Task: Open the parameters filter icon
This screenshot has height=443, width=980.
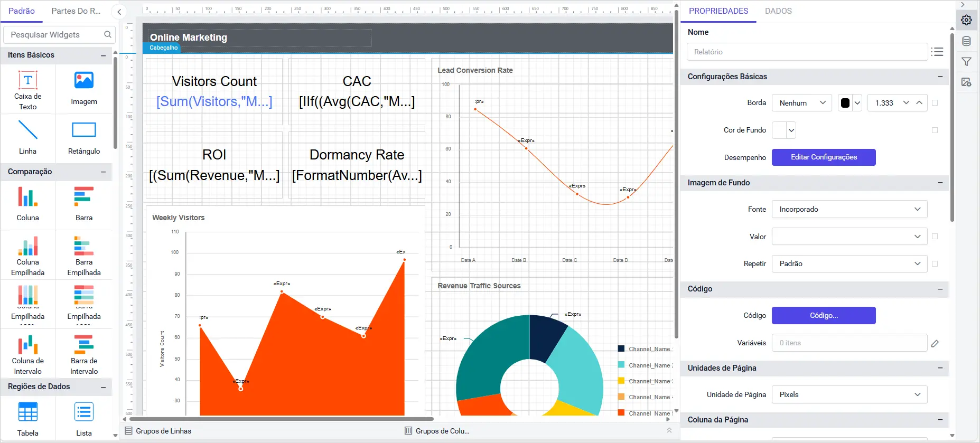Action: [966, 62]
